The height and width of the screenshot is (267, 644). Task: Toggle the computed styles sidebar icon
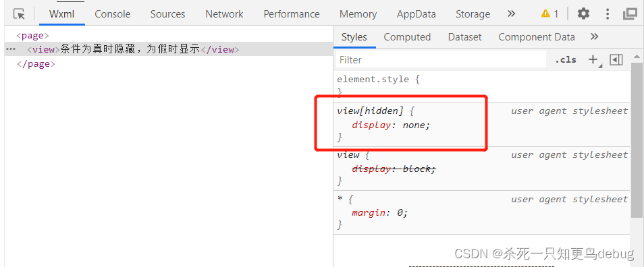pyautogui.click(x=616, y=60)
